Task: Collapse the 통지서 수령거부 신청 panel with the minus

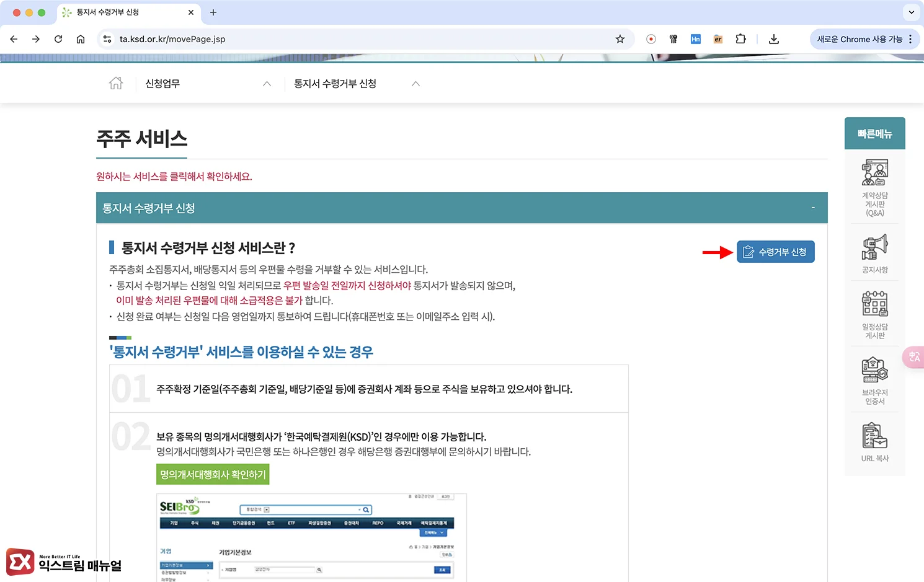Action: point(813,207)
